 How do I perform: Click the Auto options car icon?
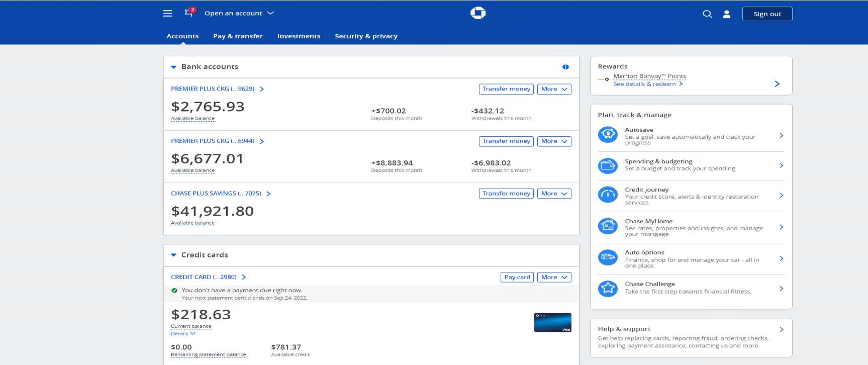[608, 257]
